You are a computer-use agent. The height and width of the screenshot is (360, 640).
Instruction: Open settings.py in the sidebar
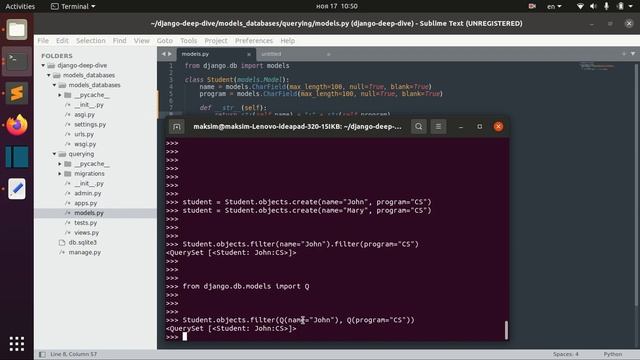(90, 124)
